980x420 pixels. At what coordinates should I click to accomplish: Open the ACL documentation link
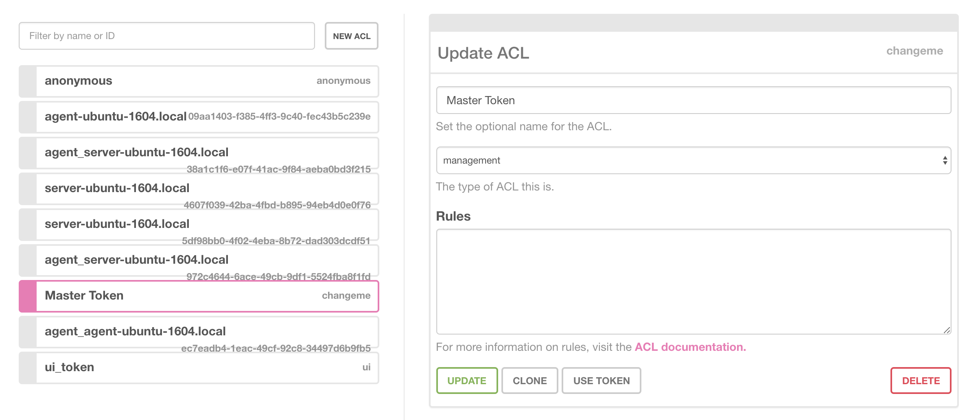coord(689,347)
